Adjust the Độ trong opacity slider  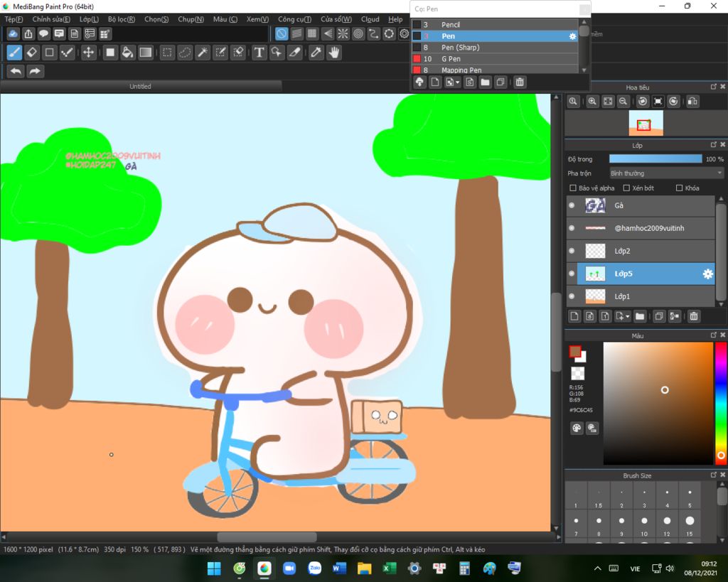pos(655,158)
